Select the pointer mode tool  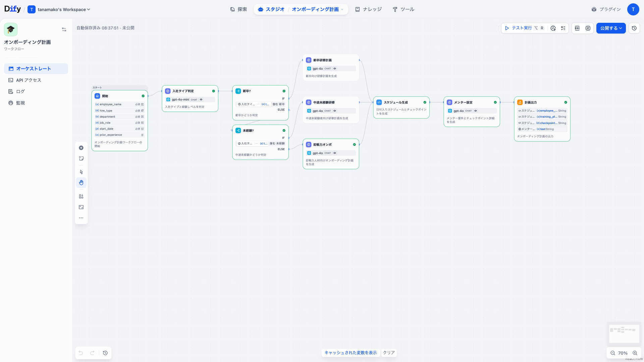click(81, 172)
